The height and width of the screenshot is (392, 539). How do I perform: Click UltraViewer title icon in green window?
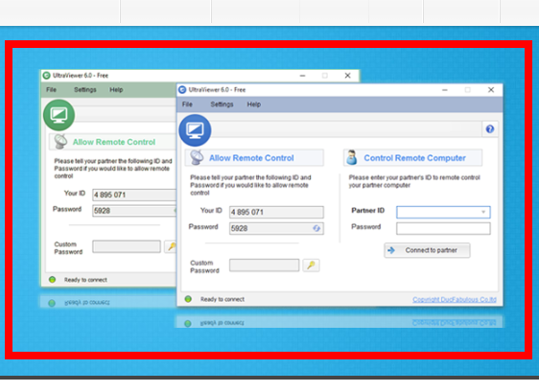coord(46,76)
